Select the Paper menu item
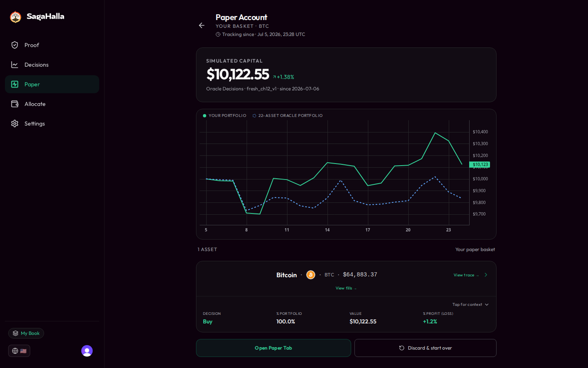This screenshot has height=368, width=588. pyautogui.click(x=52, y=84)
